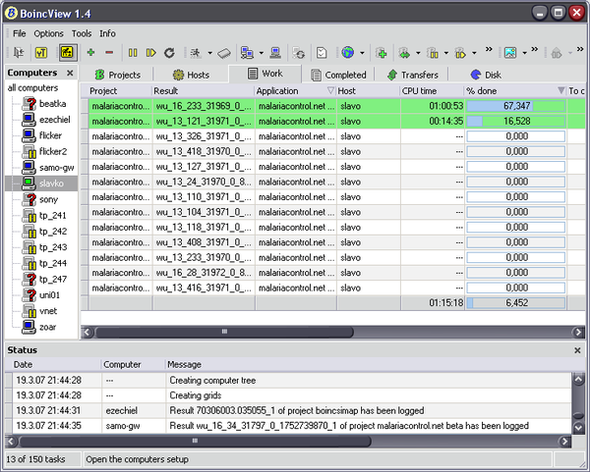
Task: Click 6,452 total progress bar
Action: [x=516, y=303]
